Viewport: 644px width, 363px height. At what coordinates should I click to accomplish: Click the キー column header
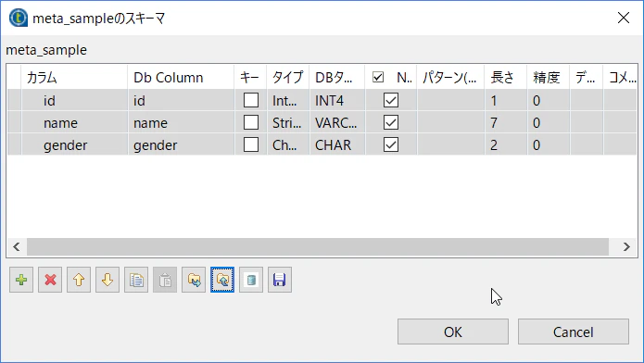(250, 77)
